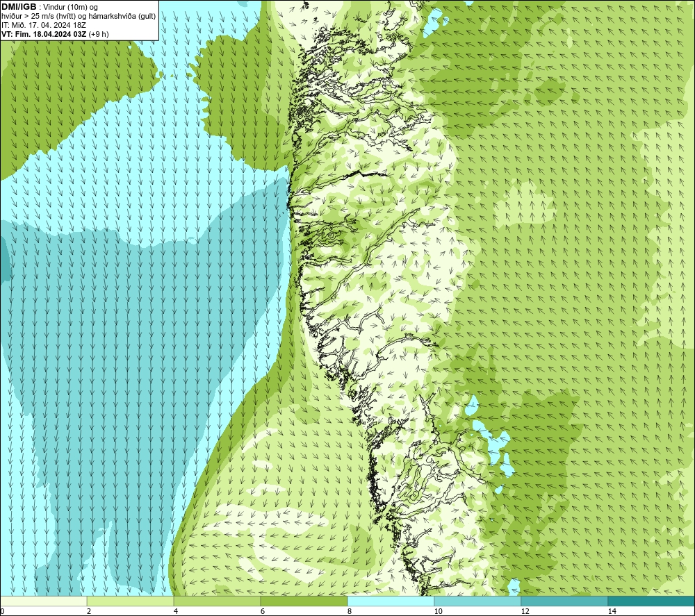The height and width of the screenshot is (616, 695).
Task: Click the darkest teal swatch above 14
Action: [651, 601]
